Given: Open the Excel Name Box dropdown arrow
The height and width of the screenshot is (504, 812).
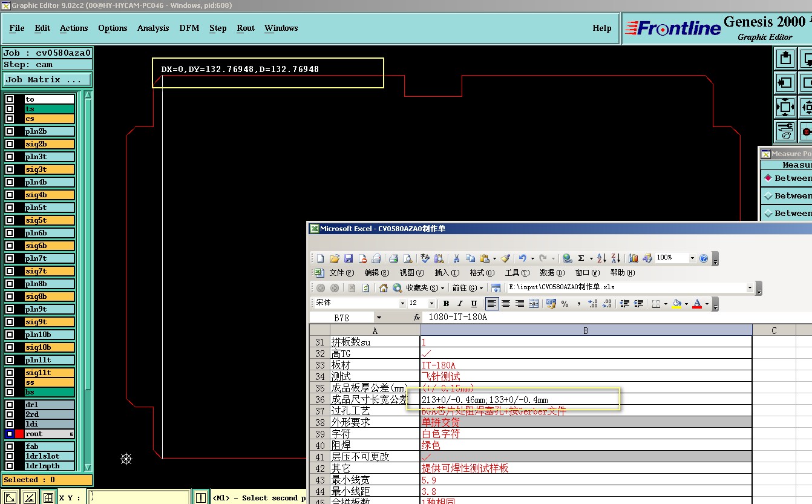Looking at the screenshot, I should coord(379,317).
